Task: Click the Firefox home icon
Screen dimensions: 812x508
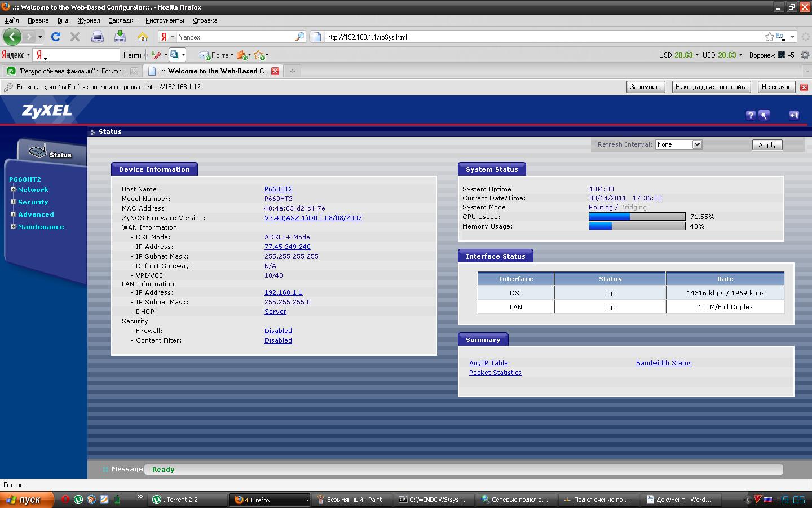Action: click(143, 37)
